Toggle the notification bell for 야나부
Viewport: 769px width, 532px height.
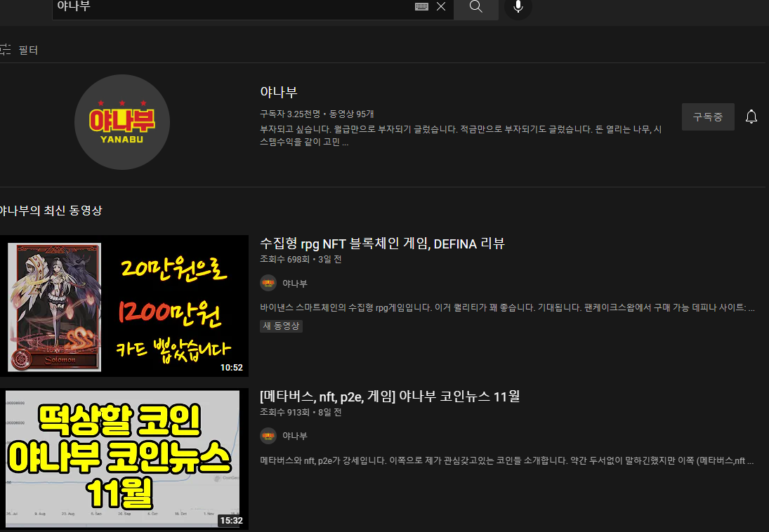[x=751, y=117]
